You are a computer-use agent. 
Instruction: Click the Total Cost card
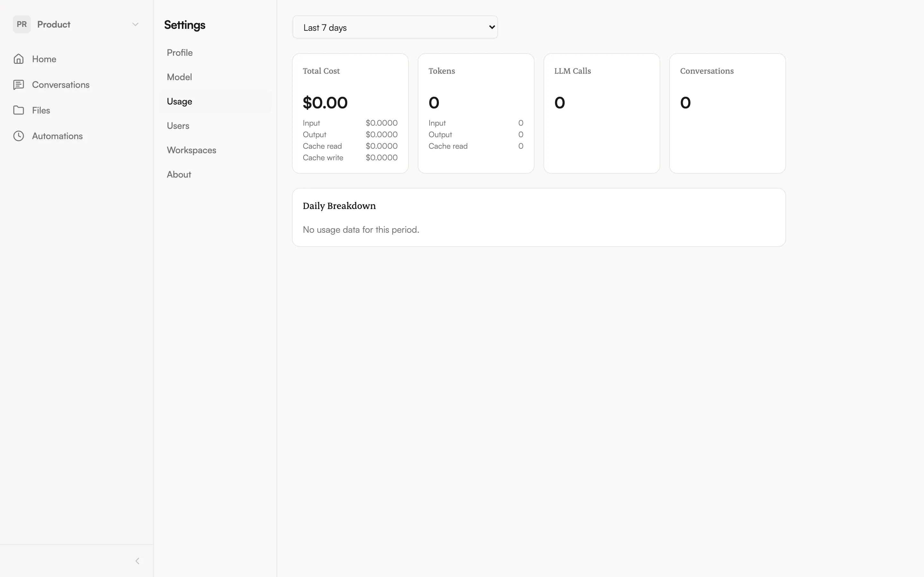coord(350,113)
